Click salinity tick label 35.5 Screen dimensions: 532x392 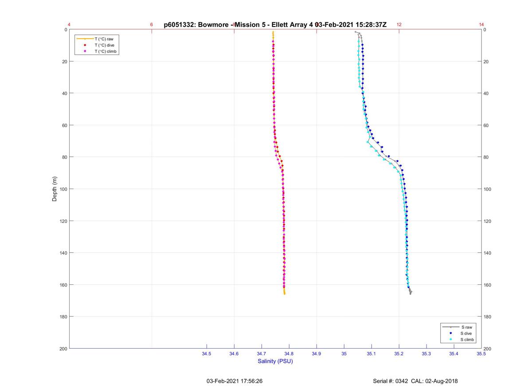pyautogui.click(x=481, y=354)
